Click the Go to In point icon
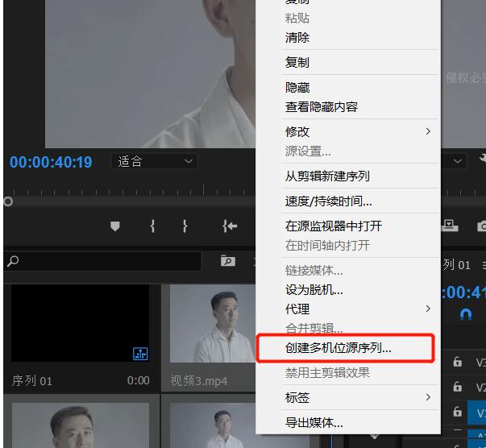Viewport: 486px width, 448px height. coord(231,226)
